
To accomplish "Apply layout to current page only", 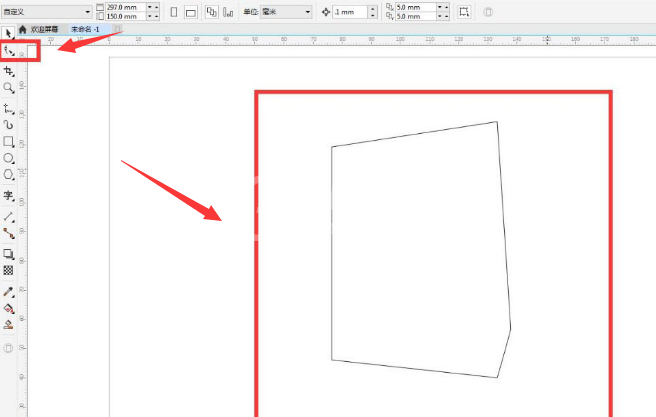I will point(228,12).
